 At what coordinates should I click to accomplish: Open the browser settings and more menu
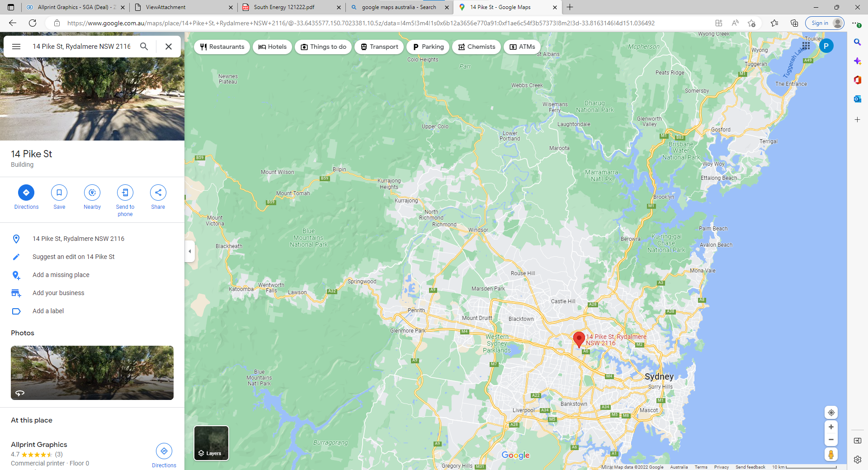(x=856, y=23)
